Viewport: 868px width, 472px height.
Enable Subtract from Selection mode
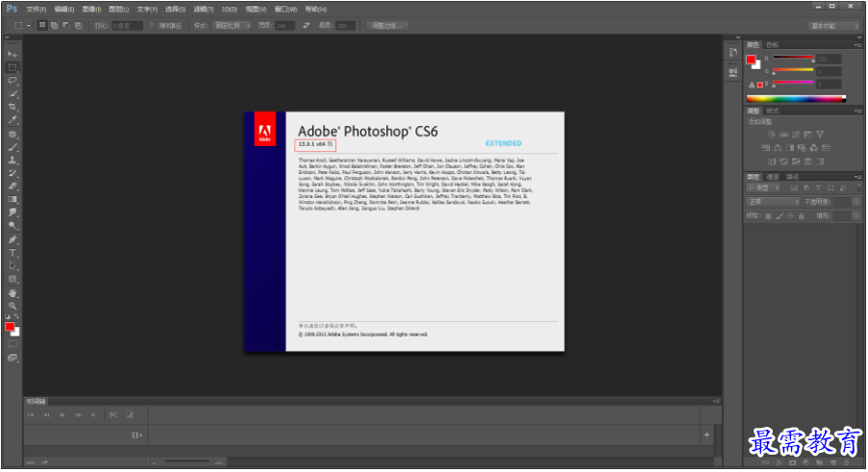pyautogui.click(x=66, y=25)
